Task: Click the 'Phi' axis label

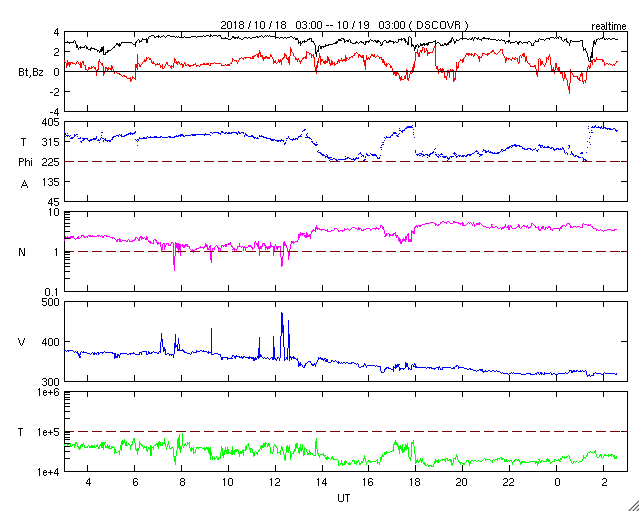Action: pyautogui.click(x=25, y=163)
